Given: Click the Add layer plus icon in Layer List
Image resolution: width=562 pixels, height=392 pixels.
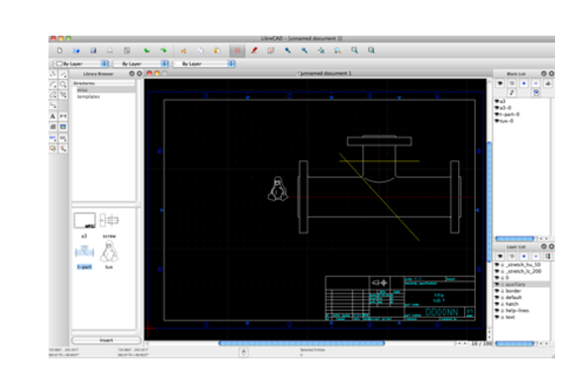Looking at the screenshot, I should [524, 256].
